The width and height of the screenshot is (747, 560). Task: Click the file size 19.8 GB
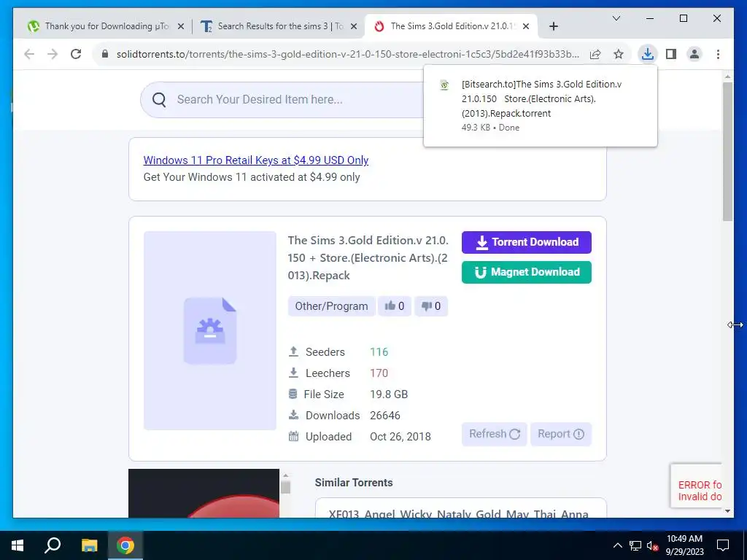389,394
